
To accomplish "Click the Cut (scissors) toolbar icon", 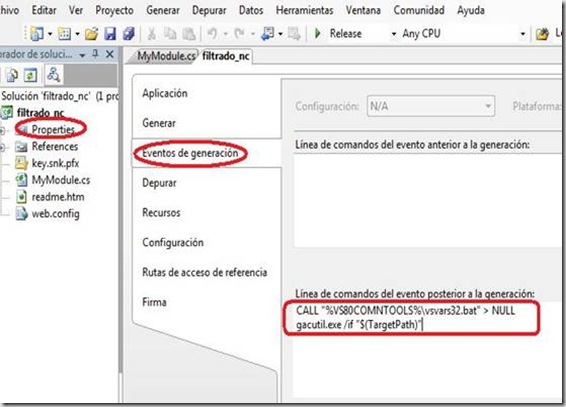I will point(152,34).
